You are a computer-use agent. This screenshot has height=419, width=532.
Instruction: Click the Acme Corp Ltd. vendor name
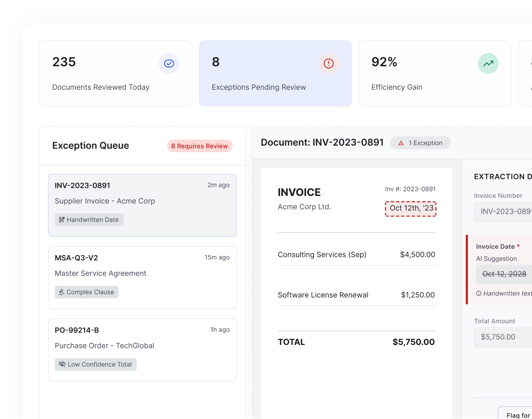point(305,207)
